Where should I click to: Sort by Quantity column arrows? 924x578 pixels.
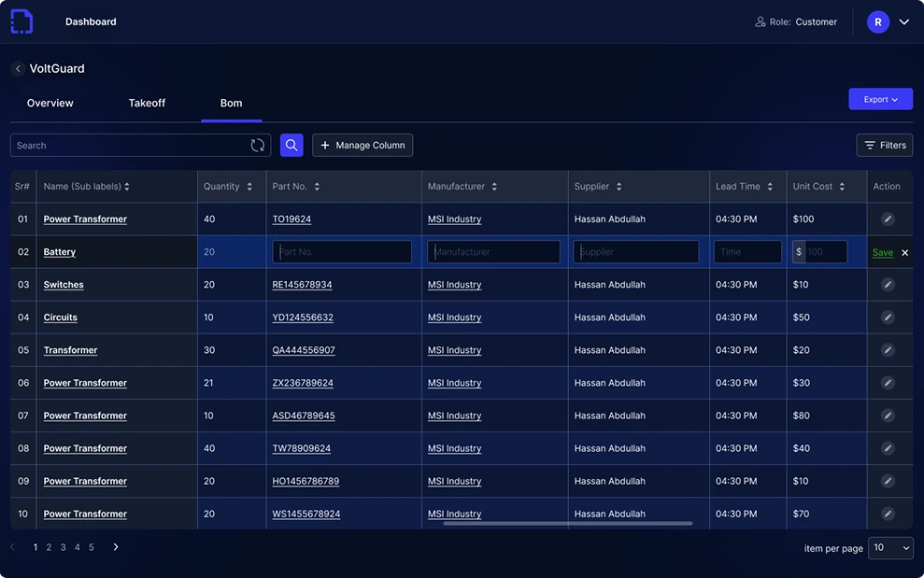249,186
